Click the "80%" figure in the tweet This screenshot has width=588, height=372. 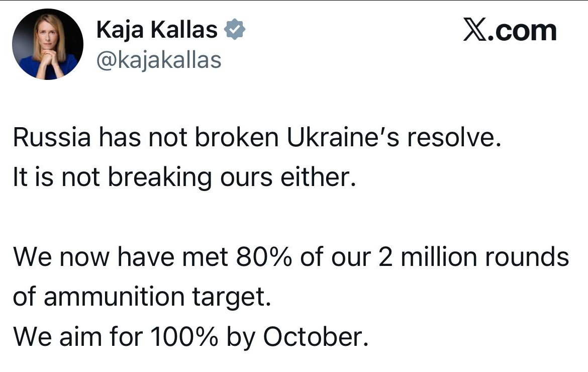(264, 257)
